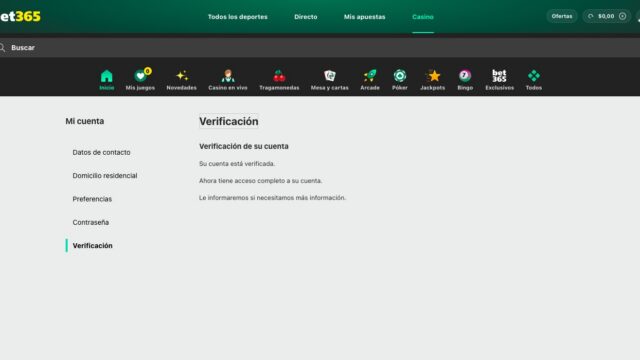Image resolution: width=640 pixels, height=360 pixels.
Task: Click 'Verificación de su cuenta' subheading
Action: pos(244,146)
